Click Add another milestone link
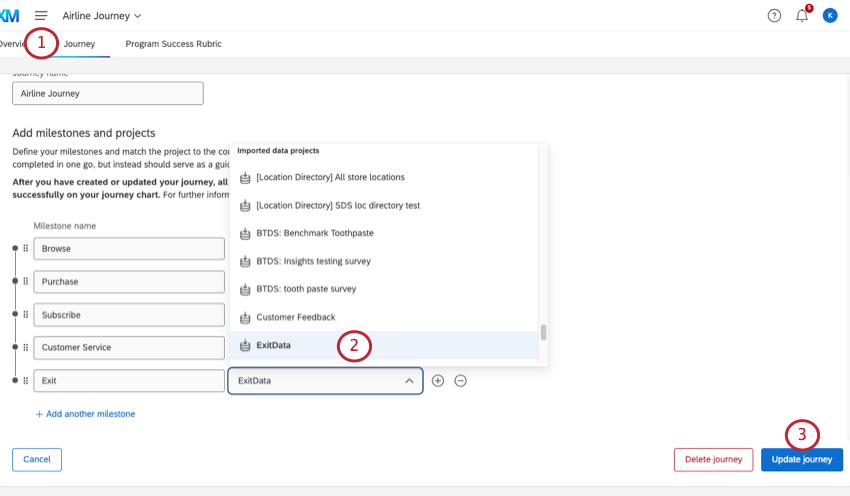This screenshot has height=496, width=850. pos(85,414)
